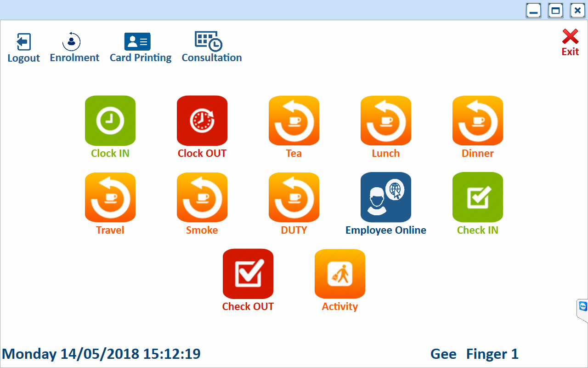Click the TeamViewer side panel tab
The width and height of the screenshot is (588, 368).
pyautogui.click(x=582, y=307)
